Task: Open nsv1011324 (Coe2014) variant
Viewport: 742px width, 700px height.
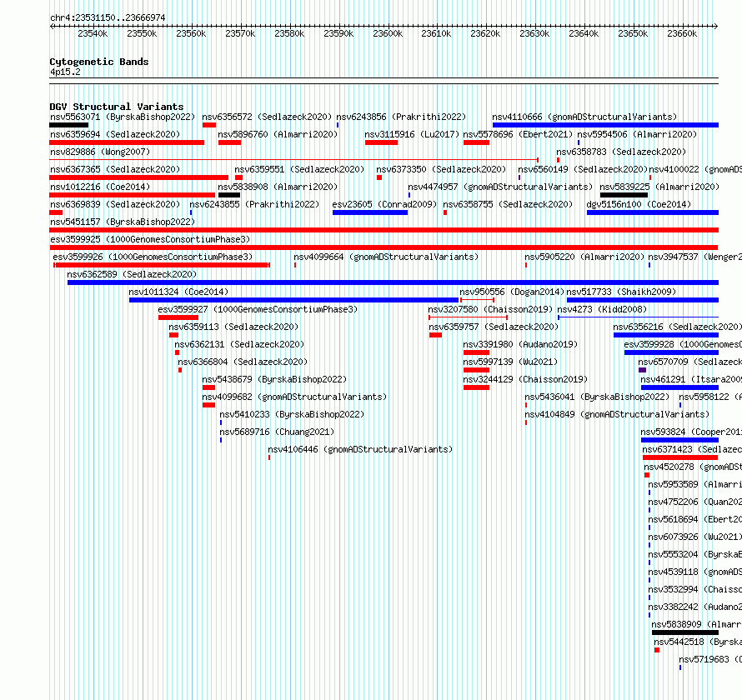Action: (x=178, y=292)
